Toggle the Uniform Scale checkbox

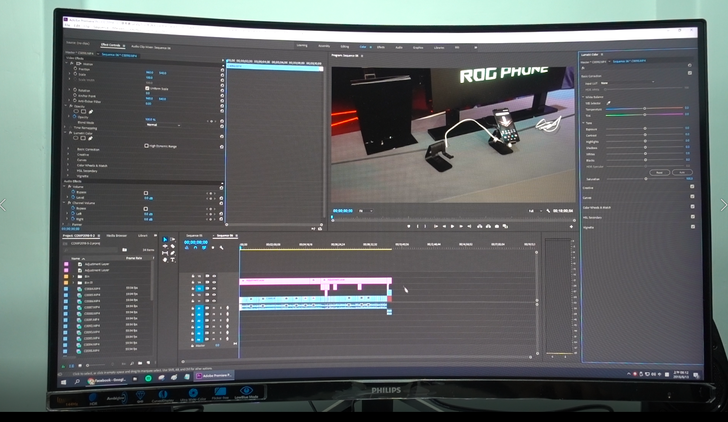147,89
